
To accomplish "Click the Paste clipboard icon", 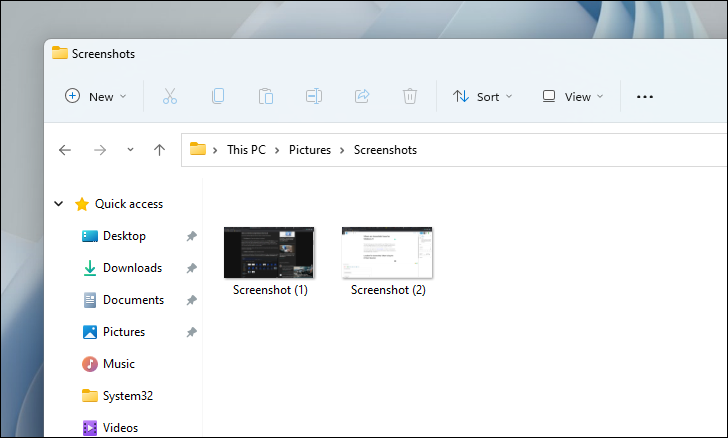I will [266, 96].
